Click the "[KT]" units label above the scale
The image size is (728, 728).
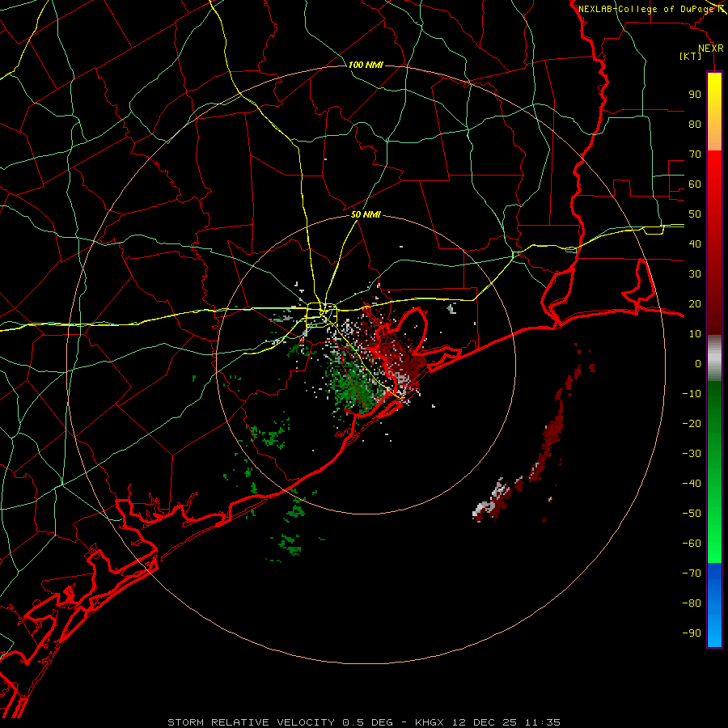click(x=691, y=56)
